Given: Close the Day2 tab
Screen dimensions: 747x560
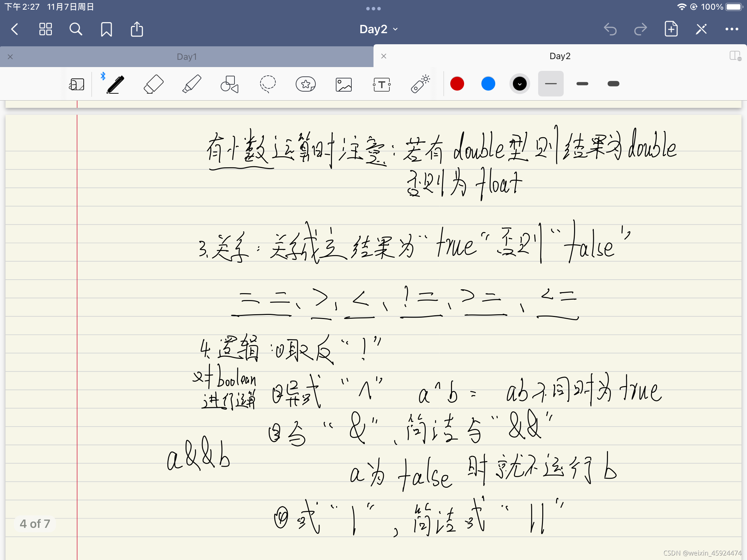Looking at the screenshot, I should coord(384,56).
